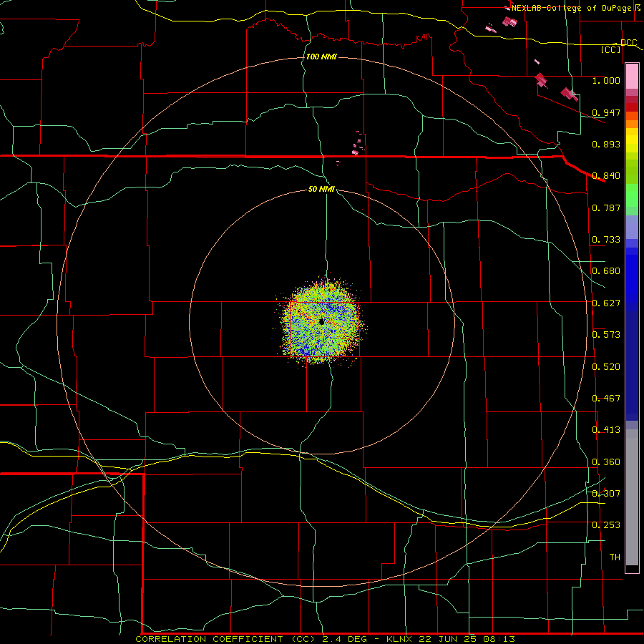Pick the 0.733 scale value

click(606, 240)
